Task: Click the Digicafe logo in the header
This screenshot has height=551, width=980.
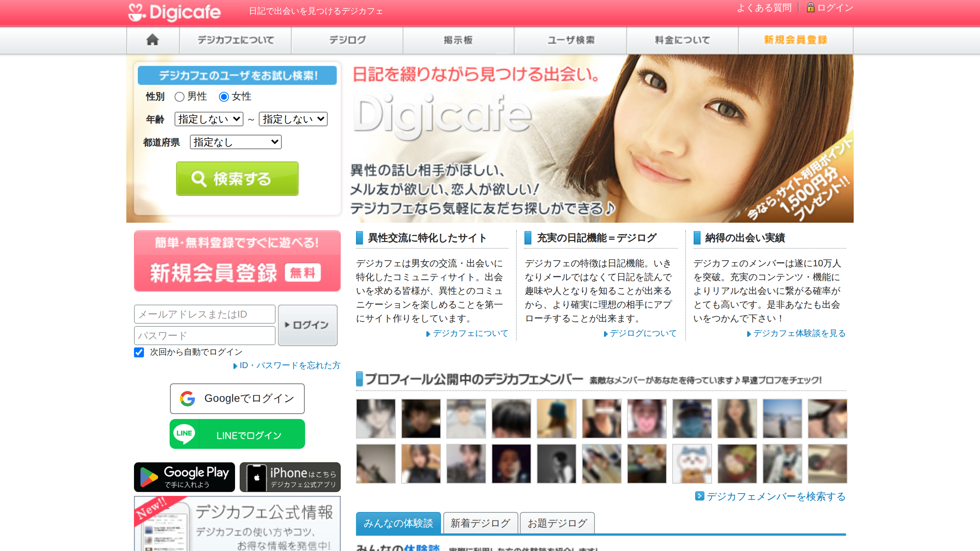Action: 175,12
